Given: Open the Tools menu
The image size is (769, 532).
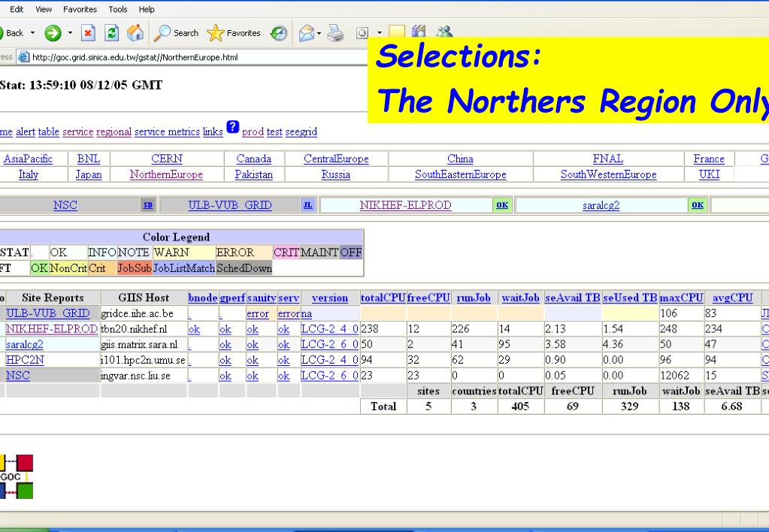Looking at the screenshot, I should 118,9.
